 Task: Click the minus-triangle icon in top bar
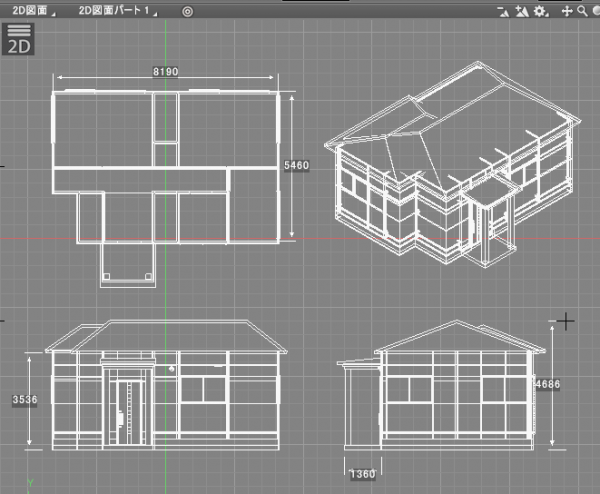[504, 11]
